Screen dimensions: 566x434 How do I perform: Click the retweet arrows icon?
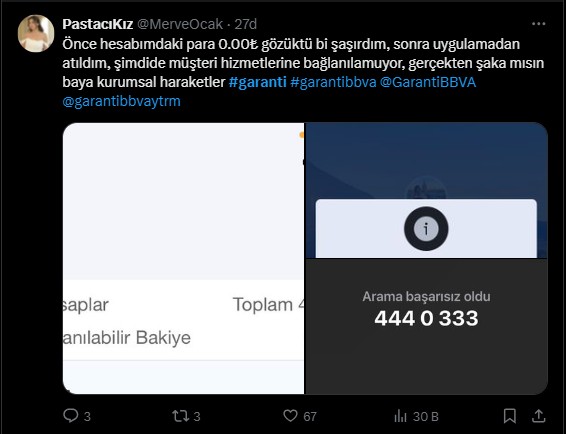click(x=180, y=416)
